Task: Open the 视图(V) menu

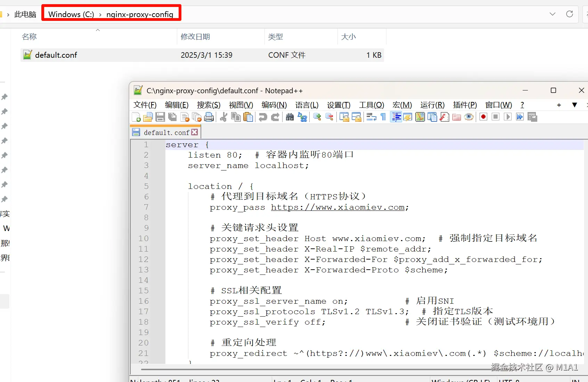Action: tap(241, 105)
